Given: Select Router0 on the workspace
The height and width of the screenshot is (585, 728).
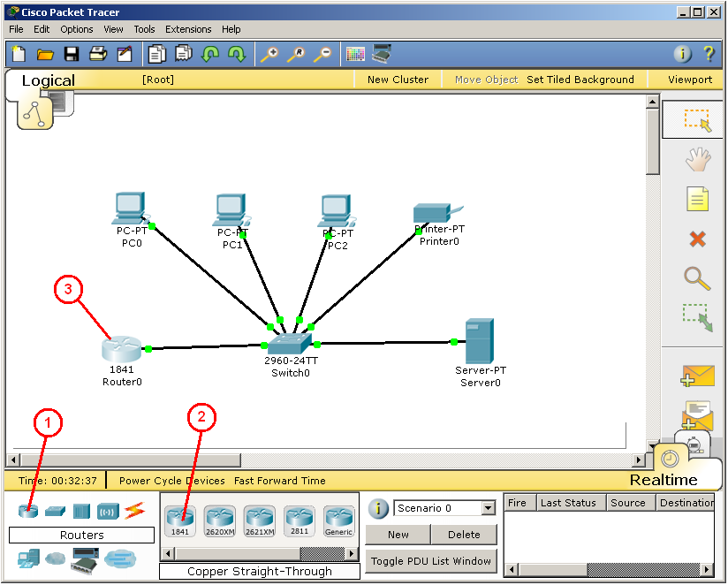Looking at the screenshot, I should [x=122, y=350].
